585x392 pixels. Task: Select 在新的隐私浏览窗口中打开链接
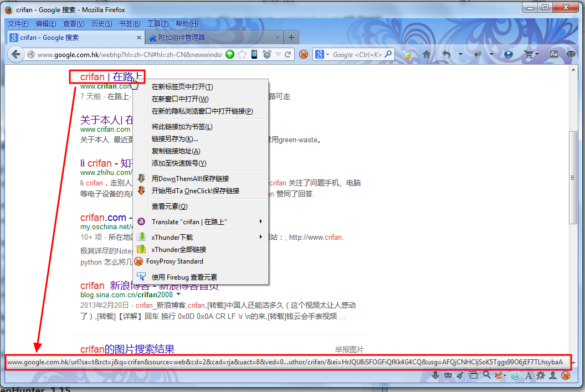pos(201,111)
